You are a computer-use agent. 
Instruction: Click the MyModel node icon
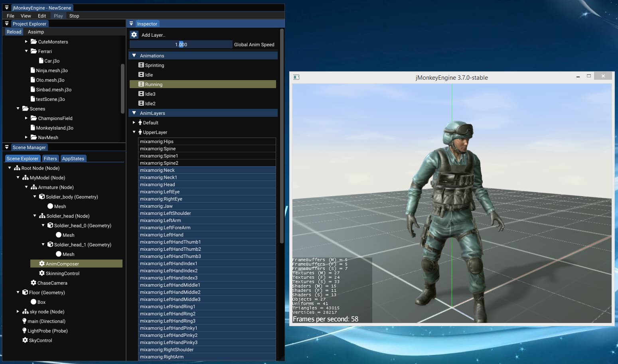click(26, 177)
